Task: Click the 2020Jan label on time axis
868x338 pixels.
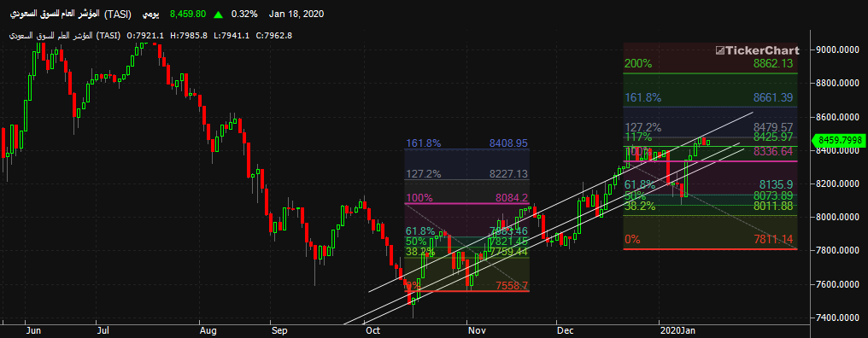Action: 678,331
